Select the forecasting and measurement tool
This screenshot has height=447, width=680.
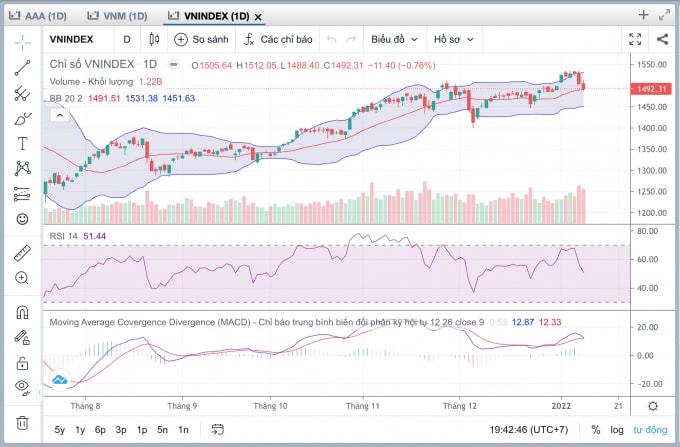click(22, 194)
